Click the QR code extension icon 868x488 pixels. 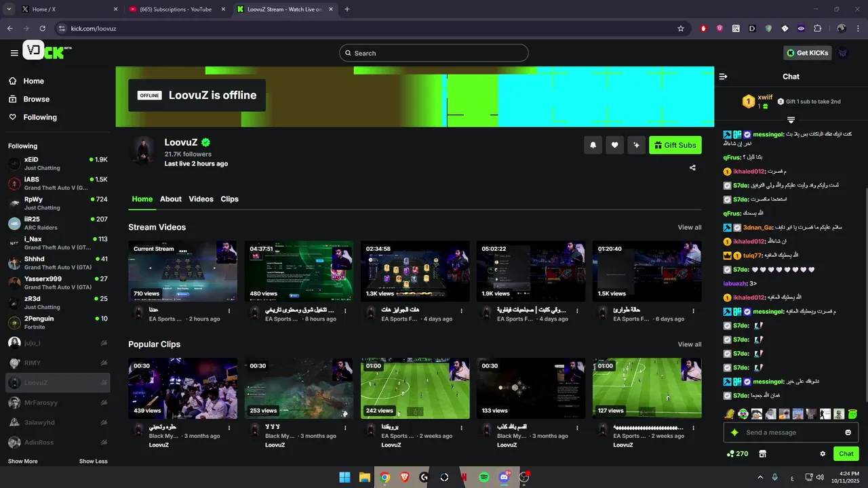point(736,28)
